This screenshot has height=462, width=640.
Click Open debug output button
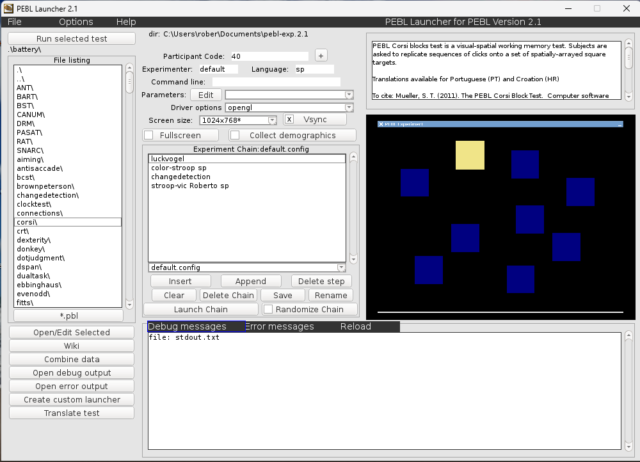coord(72,373)
